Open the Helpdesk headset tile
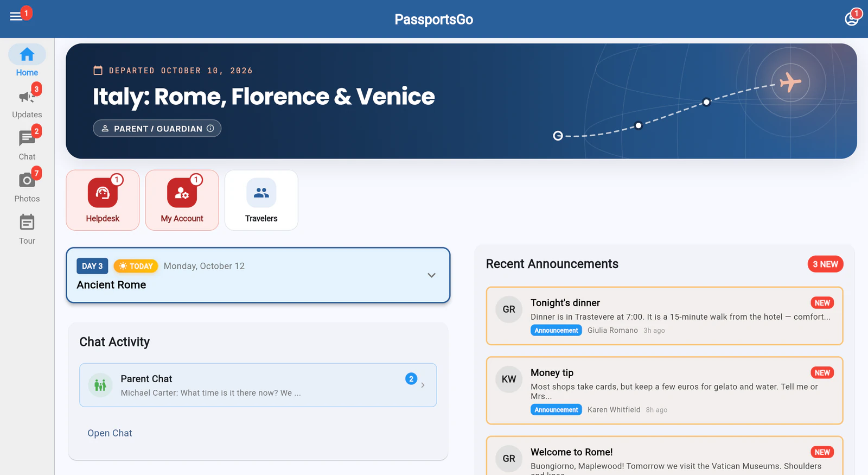This screenshot has width=868, height=475. click(x=103, y=200)
